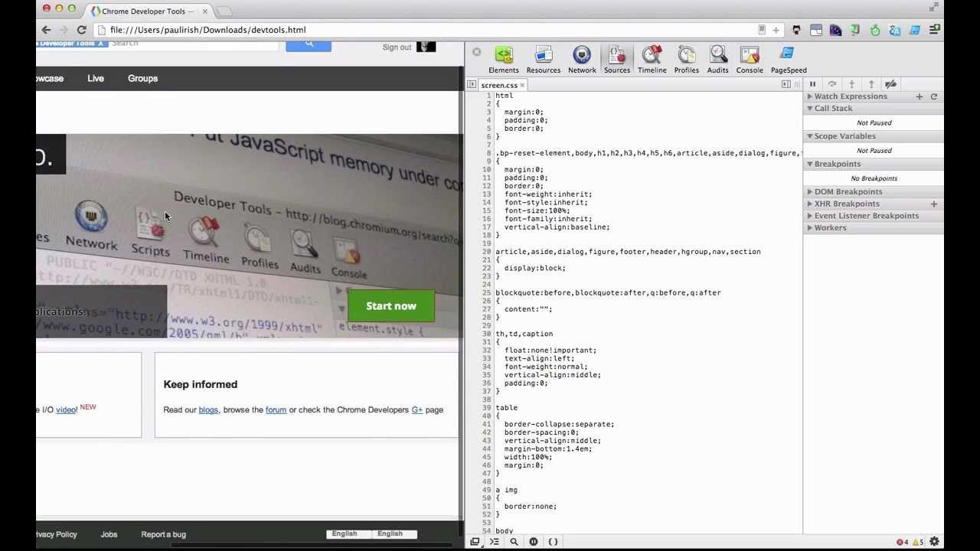Close the screen.css tab

coord(522,85)
